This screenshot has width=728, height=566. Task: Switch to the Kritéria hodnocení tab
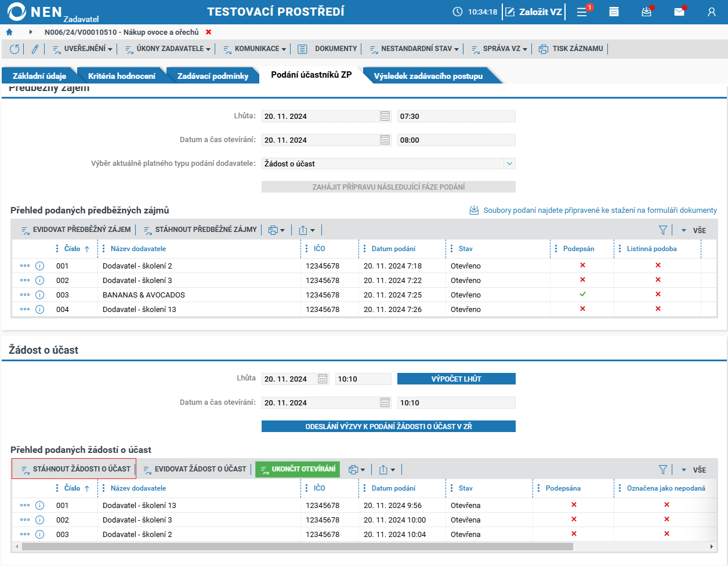[122, 76]
